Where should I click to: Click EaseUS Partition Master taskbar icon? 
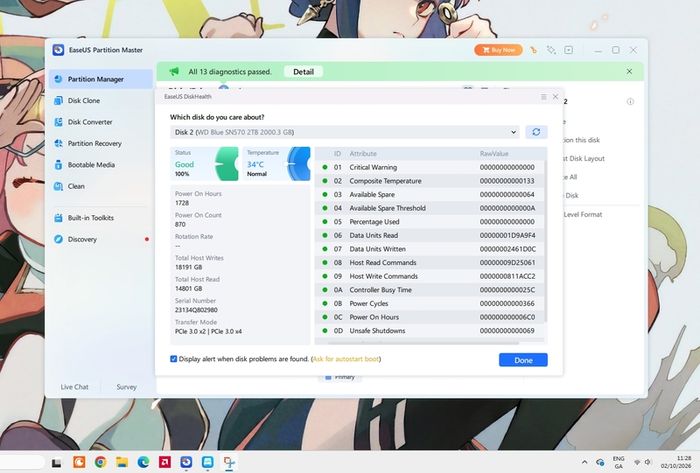[186, 462]
